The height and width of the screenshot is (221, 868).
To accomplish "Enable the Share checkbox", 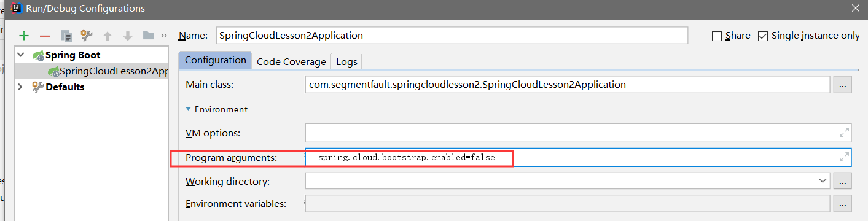I will pos(716,36).
